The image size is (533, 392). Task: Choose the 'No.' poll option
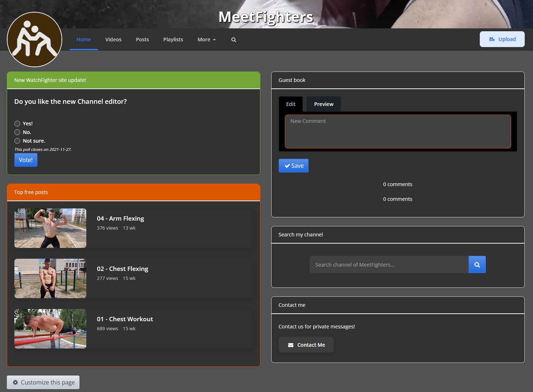point(17,132)
